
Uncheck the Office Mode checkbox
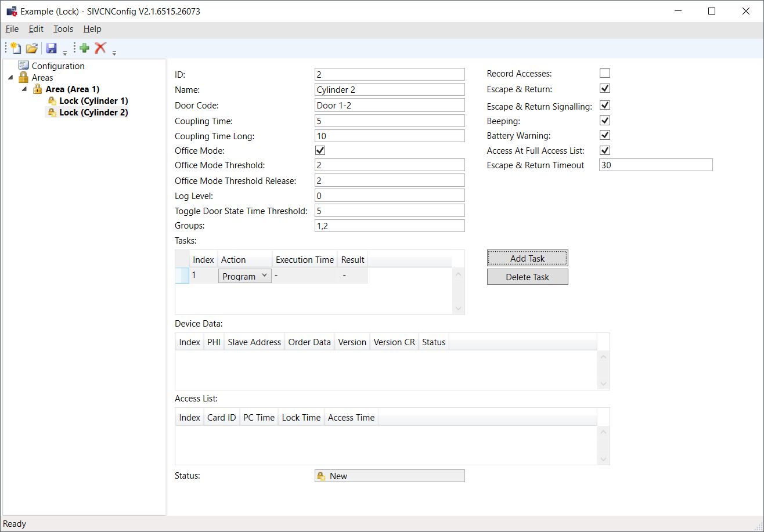(x=320, y=150)
